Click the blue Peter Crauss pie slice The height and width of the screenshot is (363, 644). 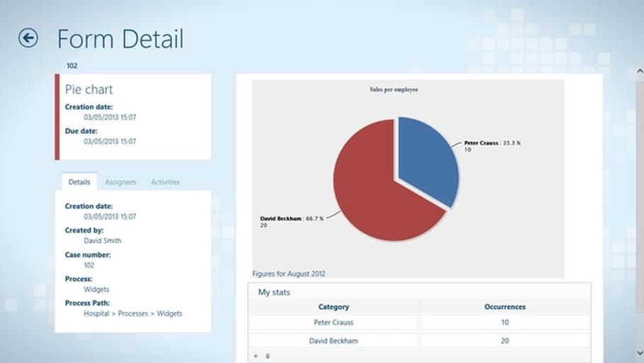426,160
